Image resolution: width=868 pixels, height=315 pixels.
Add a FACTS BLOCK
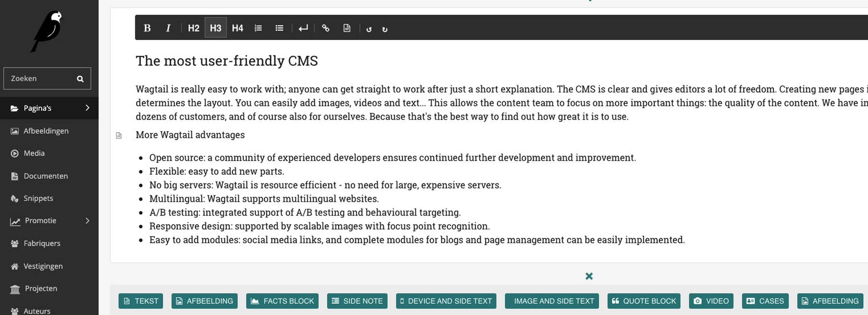282,301
